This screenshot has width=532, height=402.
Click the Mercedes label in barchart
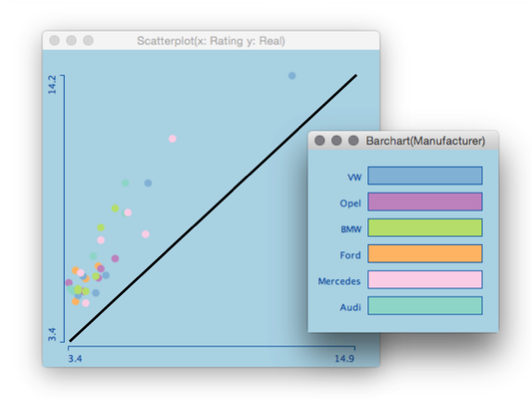[339, 281]
